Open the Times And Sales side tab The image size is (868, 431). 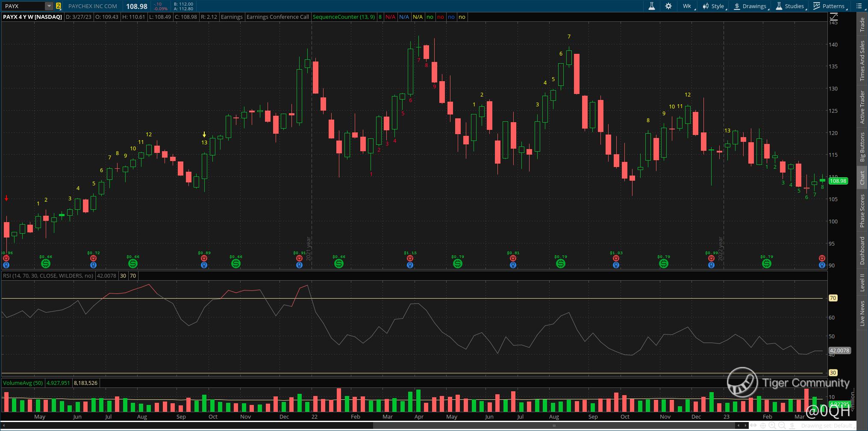pos(862,61)
